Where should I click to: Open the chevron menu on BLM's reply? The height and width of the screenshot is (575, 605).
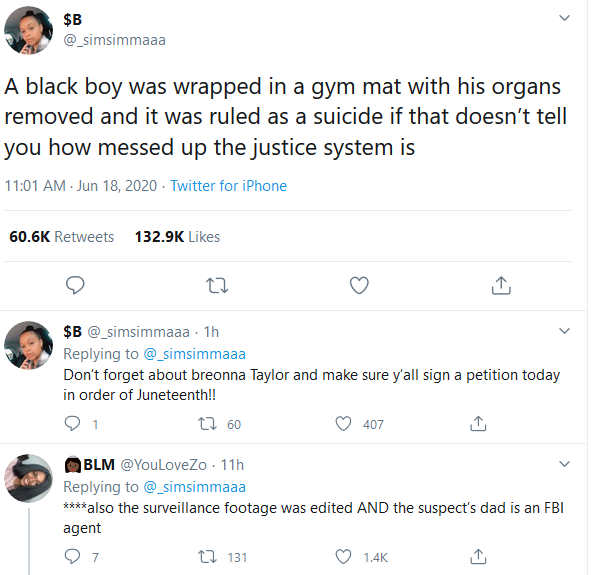point(564,463)
